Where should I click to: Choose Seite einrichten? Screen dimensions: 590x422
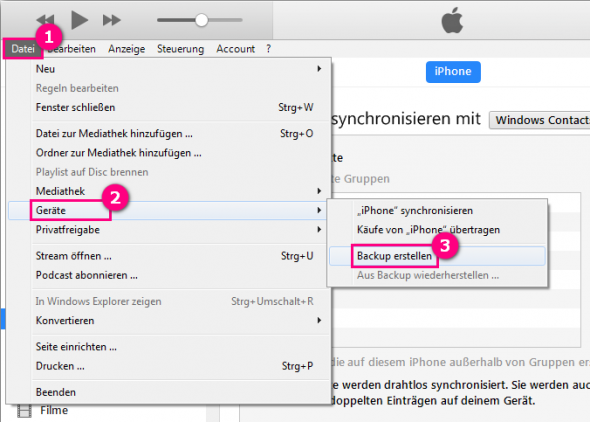click(169, 347)
